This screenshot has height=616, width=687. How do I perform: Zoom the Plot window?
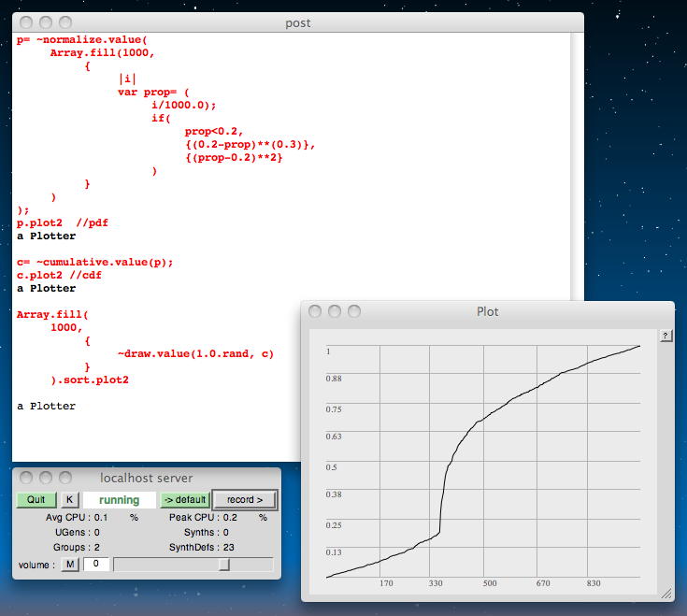(353, 311)
